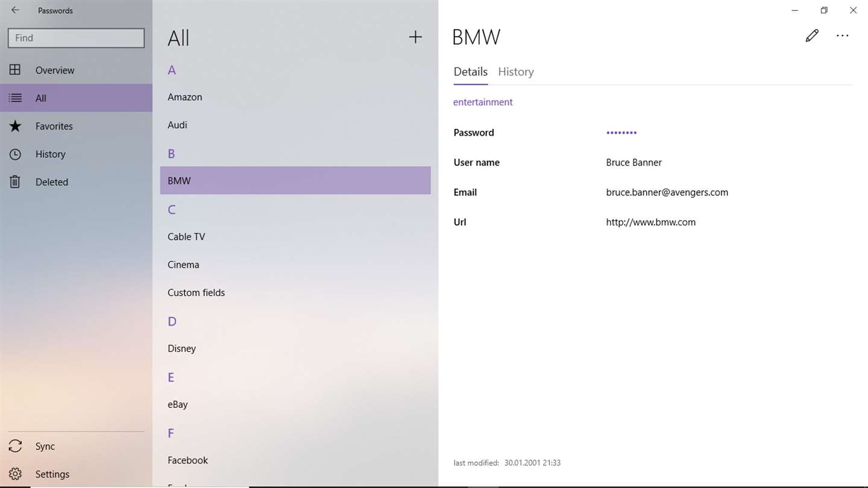Minimize the Passwords window

click(x=795, y=10)
